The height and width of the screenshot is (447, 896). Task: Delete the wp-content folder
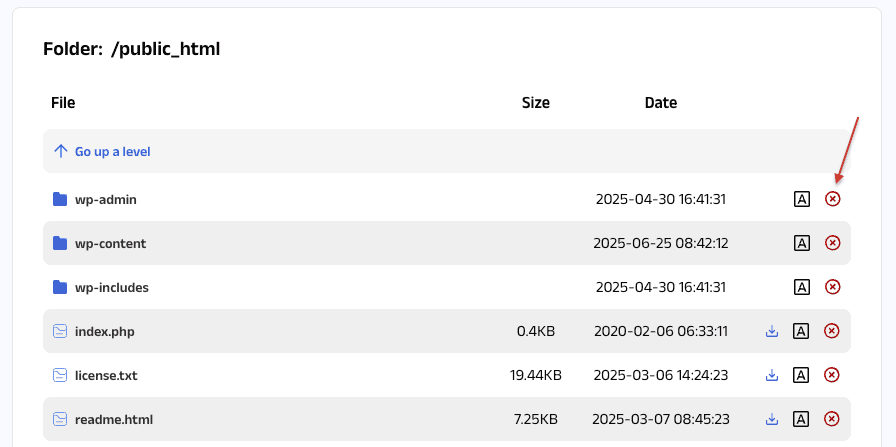point(832,243)
